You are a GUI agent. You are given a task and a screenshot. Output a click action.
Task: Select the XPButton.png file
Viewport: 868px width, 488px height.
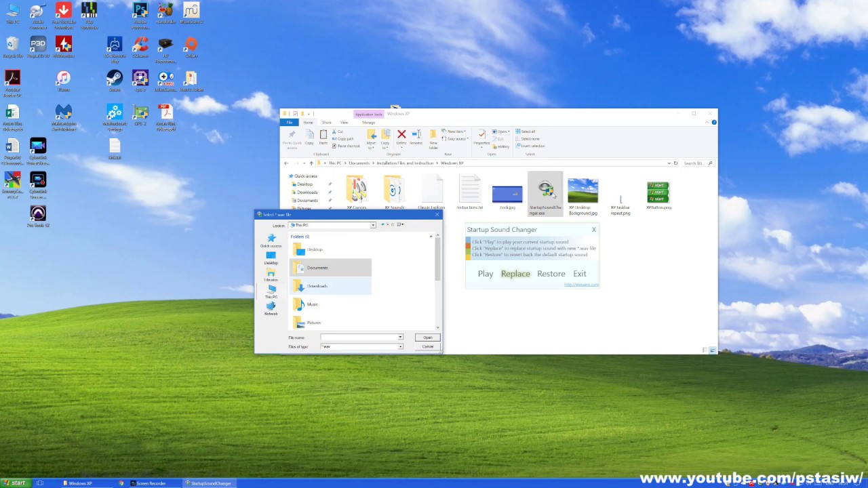click(x=658, y=195)
